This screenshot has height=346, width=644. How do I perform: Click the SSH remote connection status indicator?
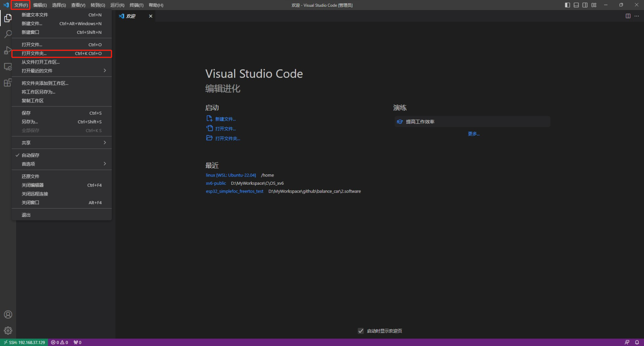click(x=24, y=342)
